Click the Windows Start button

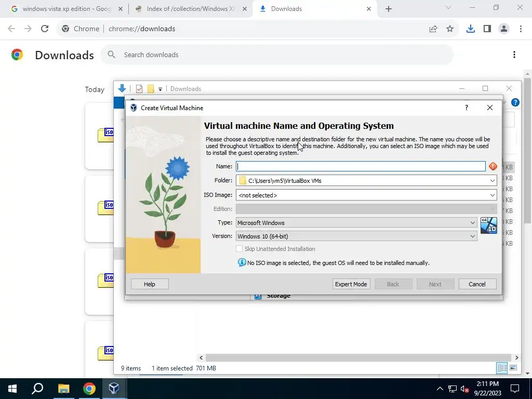tap(12, 388)
